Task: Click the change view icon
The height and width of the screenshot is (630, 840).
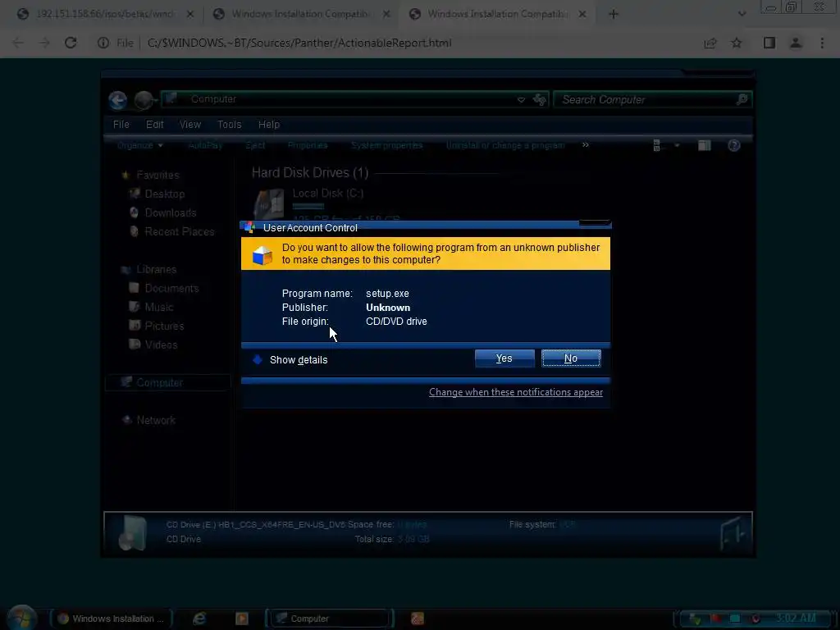Action: [657, 145]
